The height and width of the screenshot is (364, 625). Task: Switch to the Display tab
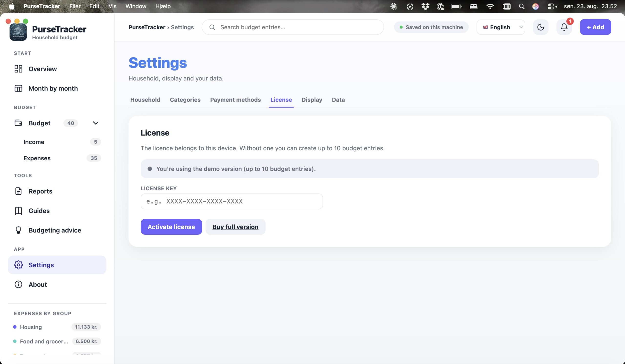(312, 100)
